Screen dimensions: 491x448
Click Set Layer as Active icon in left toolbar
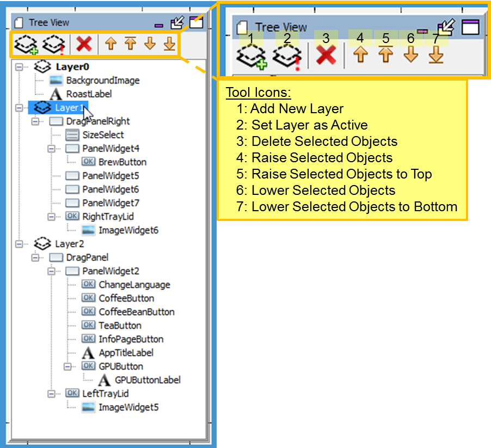pos(54,45)
